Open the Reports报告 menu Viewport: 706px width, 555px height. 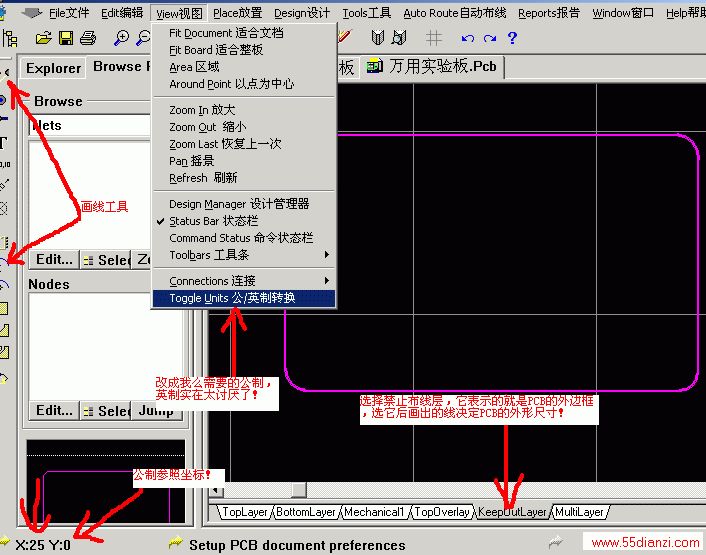point(549,13)
